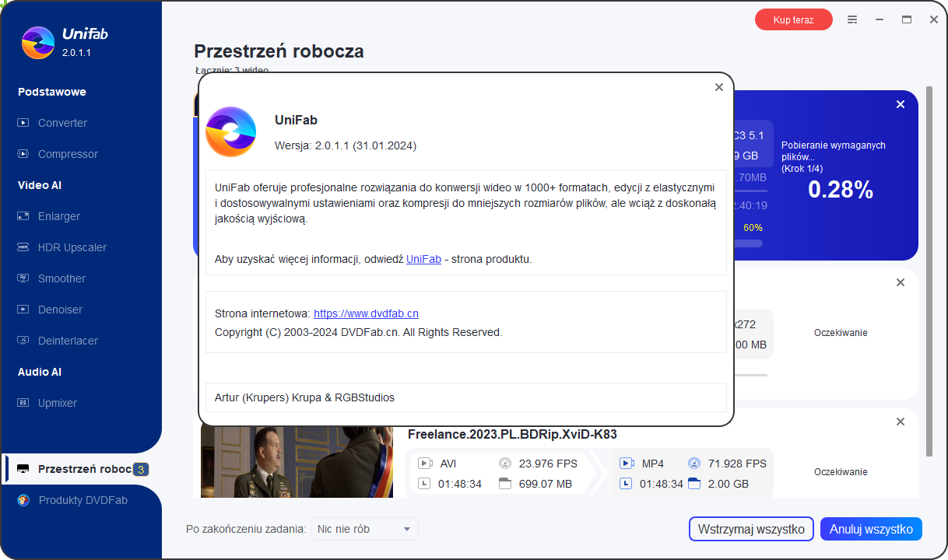Open the hamburger main menu

pos(852,19)
